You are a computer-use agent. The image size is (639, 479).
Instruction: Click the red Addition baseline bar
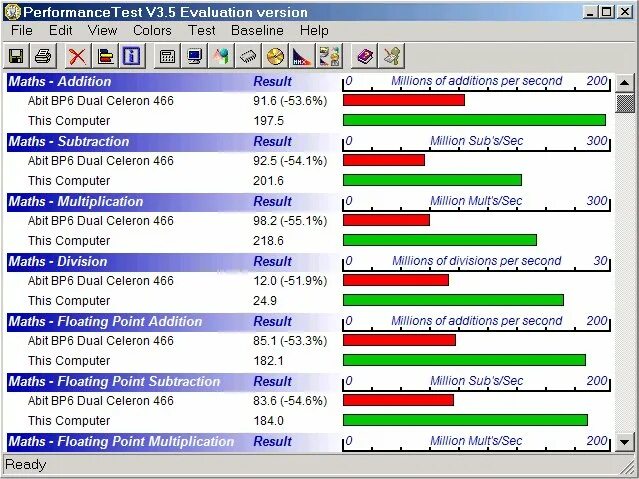point(404,100)
